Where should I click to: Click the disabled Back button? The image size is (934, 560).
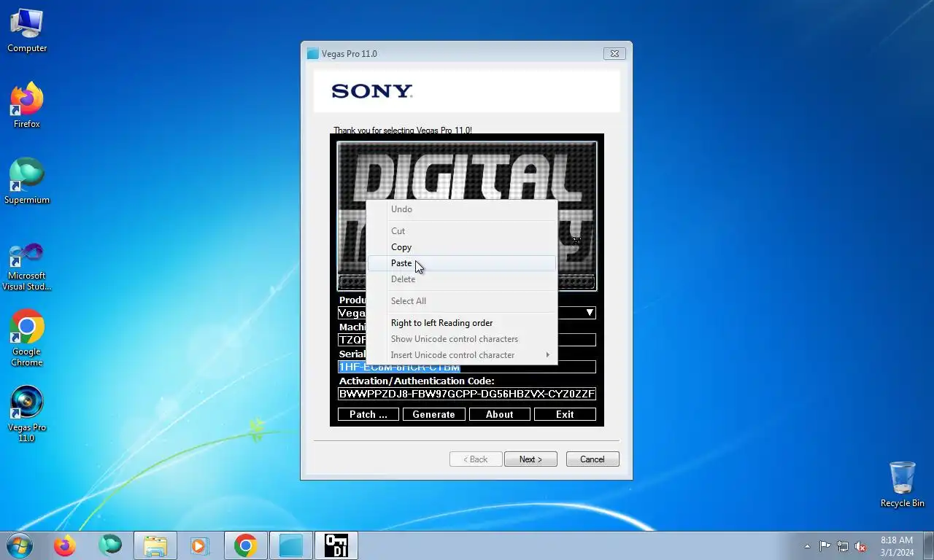(x=476, y=459)
